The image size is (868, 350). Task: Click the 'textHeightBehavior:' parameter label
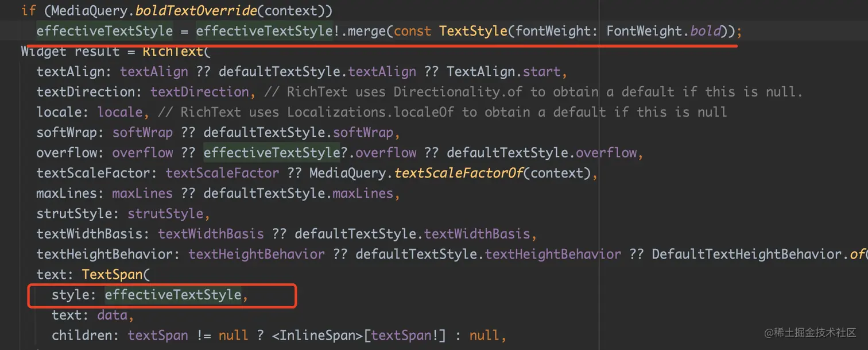coord(108,254)
